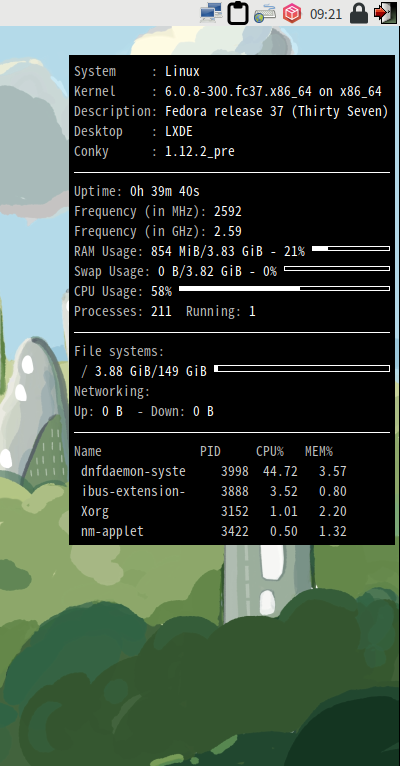Click the PID column header
400x766 pixels.
(x=211, y=451)
